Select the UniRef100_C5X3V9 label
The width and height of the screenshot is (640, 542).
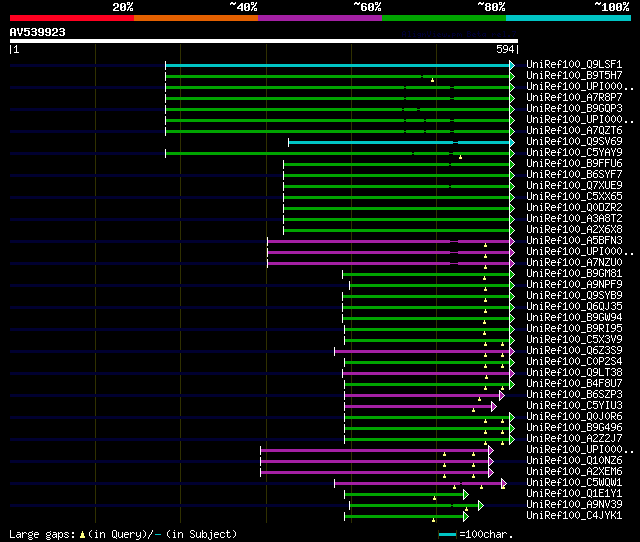574,340
